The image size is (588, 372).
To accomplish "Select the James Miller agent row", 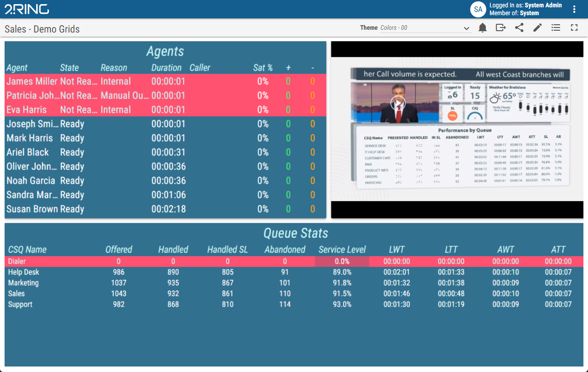I will tap(32, 82).
